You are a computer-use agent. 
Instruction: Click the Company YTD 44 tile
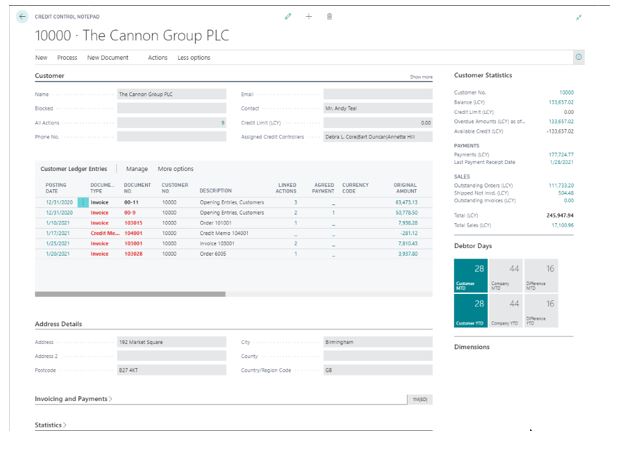pyautogui.click(x=506, y=311)
